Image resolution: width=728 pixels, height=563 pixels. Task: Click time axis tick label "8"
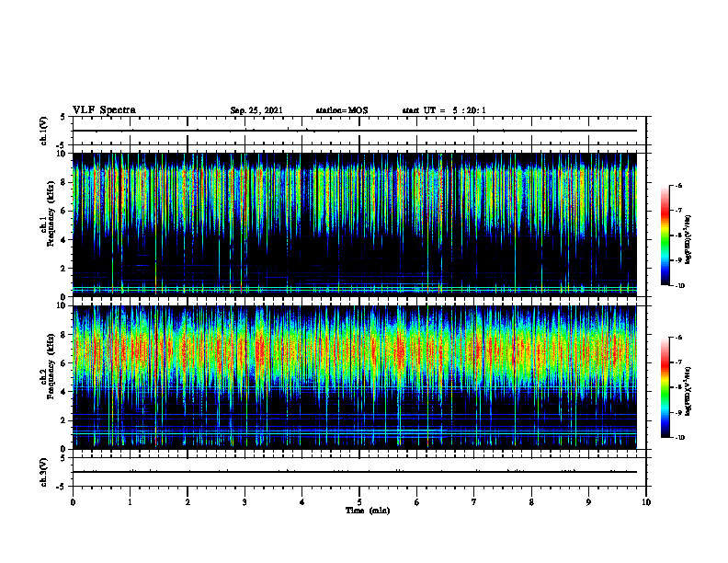(x=531, y=502)
